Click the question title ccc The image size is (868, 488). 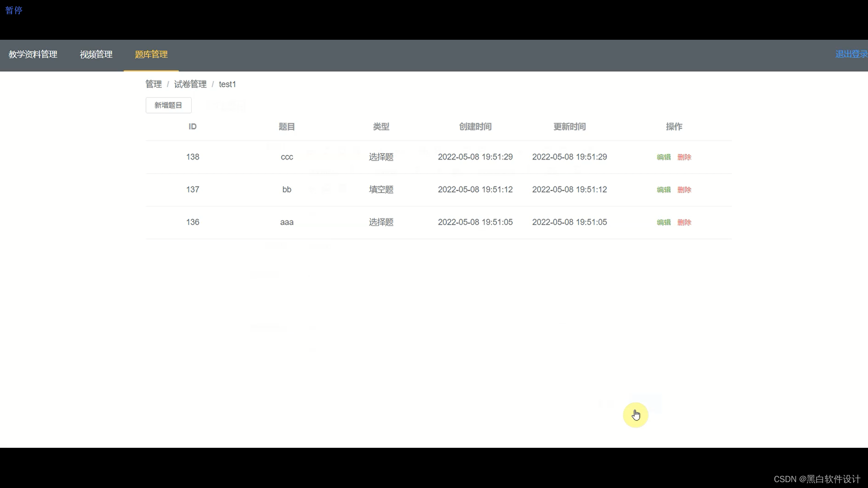(x=287, y=157)
